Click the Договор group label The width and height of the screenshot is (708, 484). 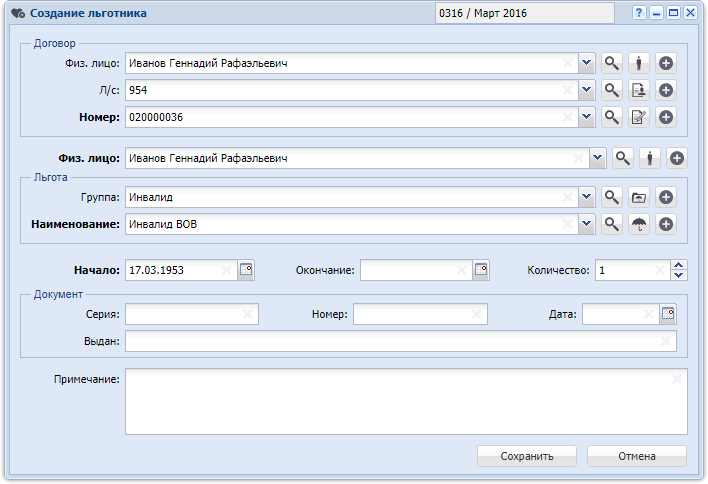pyautogui.click(x=55, y=43)
